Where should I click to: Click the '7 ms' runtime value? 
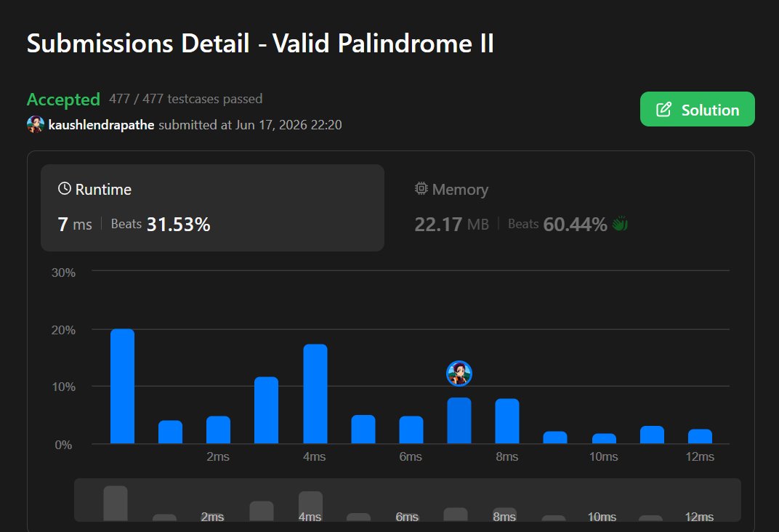click(x=75, y=224)
